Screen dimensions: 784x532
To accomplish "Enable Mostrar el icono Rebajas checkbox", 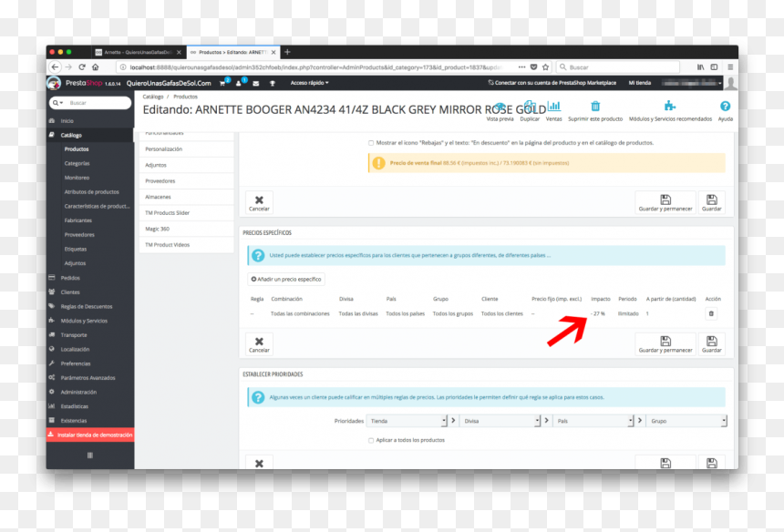I will point(371,143).
